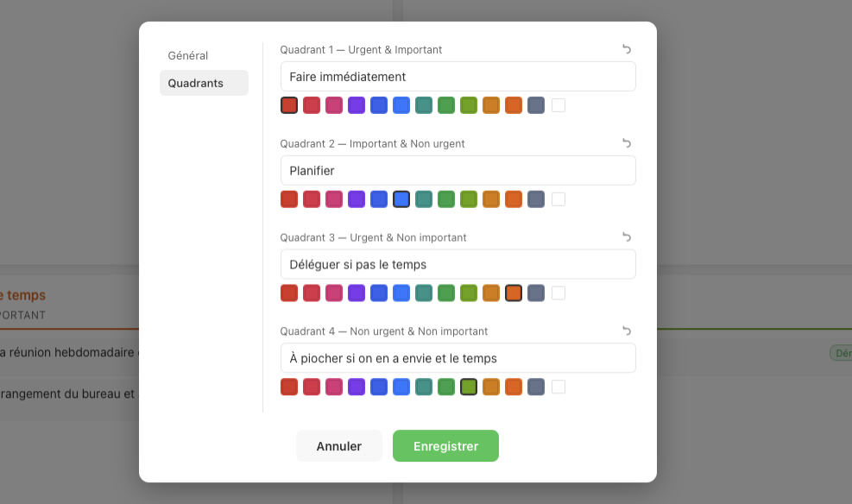Select the pink swatch for Quadrant 2

coord(334,198)
